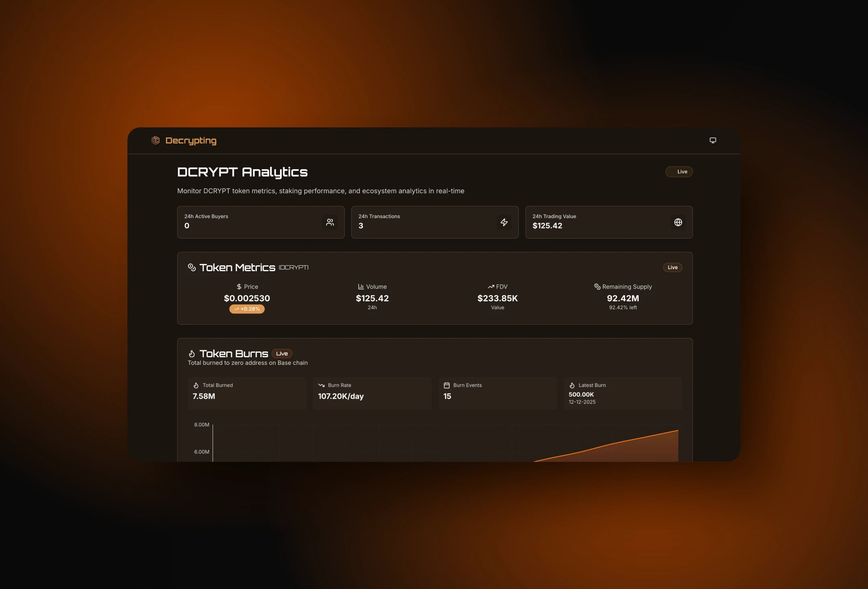The height and width of the screenshot is (589, 868).
Task: Click the trending arrow FDV icon
Action: 491,287
